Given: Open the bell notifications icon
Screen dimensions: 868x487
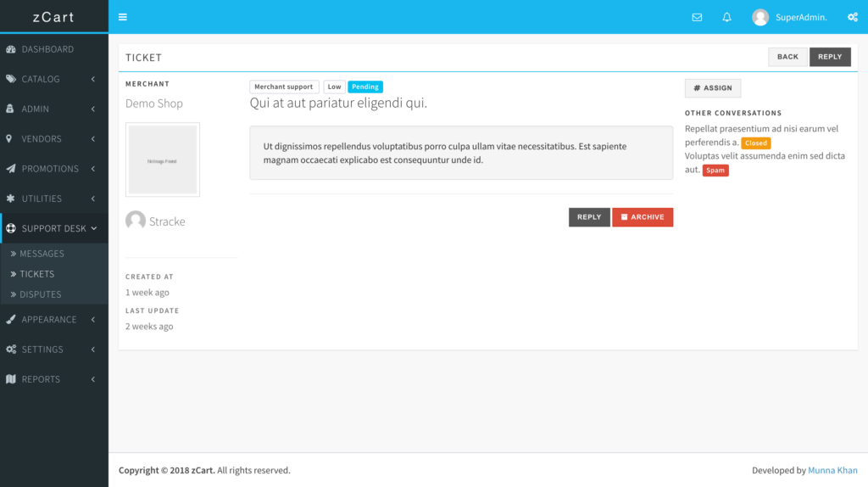Looking at the screenshot, I should coord(726,17).
